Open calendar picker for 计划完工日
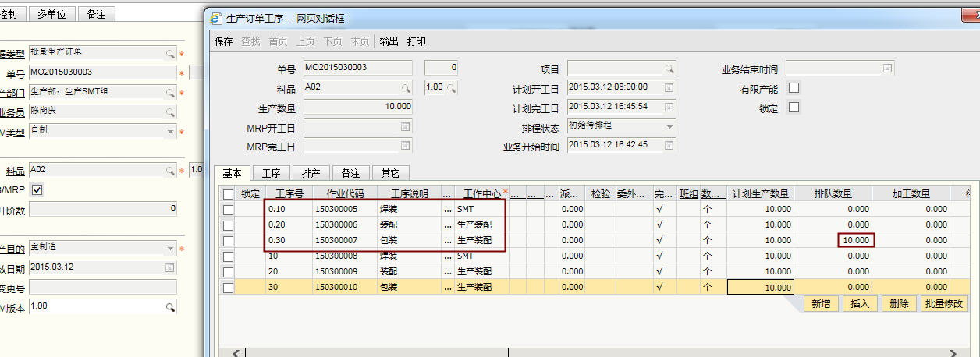This screenshot has height=357, width=980. pos(669,107)
